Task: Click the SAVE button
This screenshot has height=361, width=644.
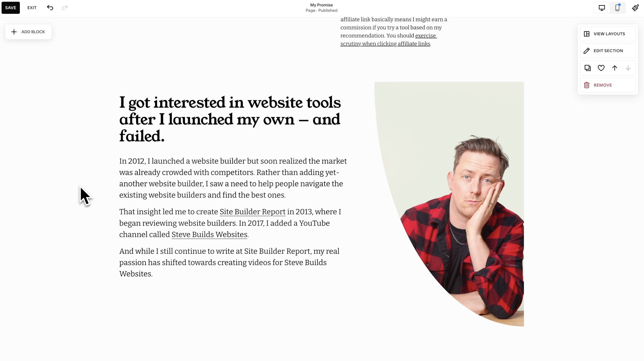Action: tap(11, 8)
